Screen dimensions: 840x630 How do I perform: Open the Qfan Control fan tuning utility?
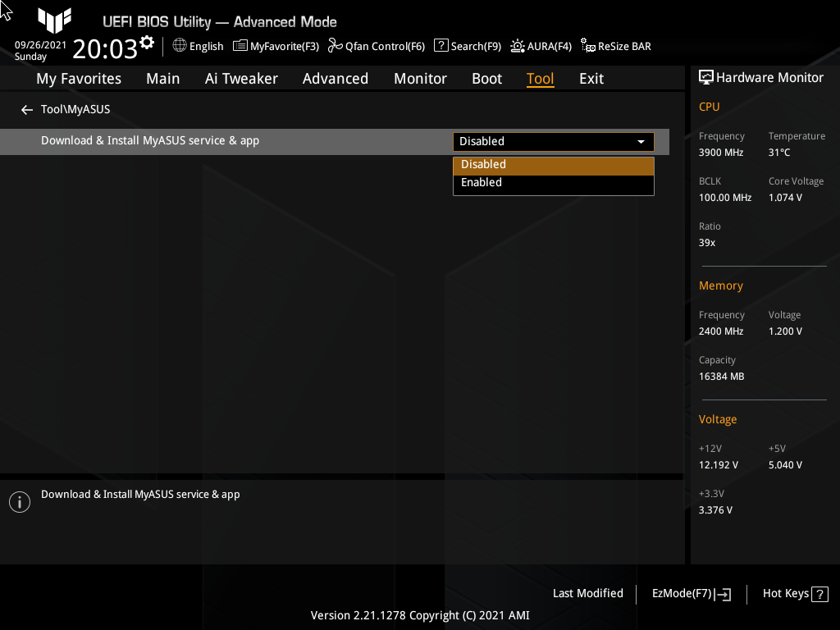pos(377,46)
